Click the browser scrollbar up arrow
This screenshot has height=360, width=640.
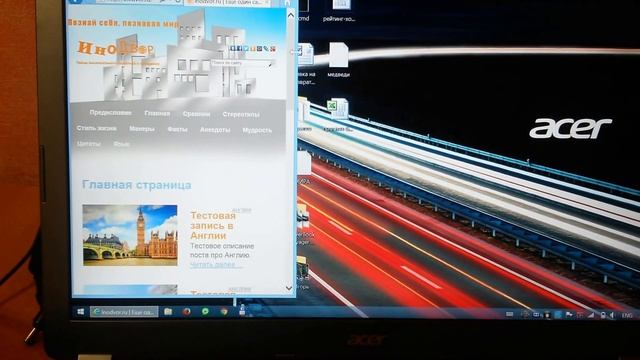point(291,16)
